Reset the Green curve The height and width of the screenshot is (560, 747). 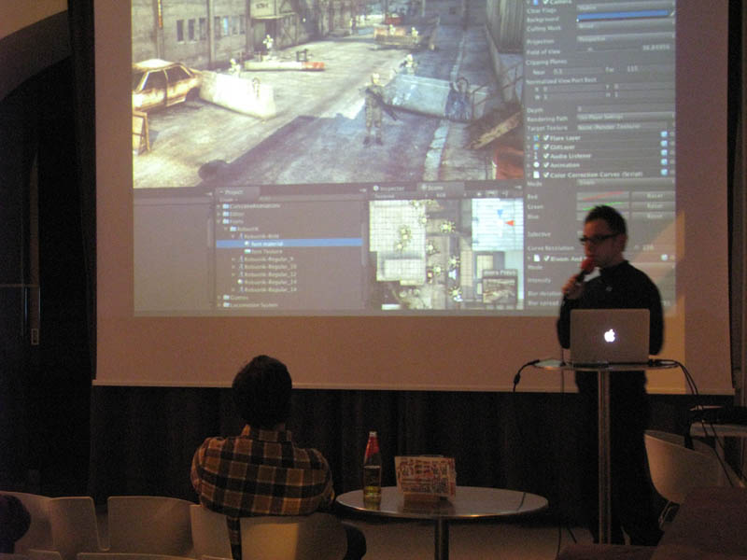point(652,205)
